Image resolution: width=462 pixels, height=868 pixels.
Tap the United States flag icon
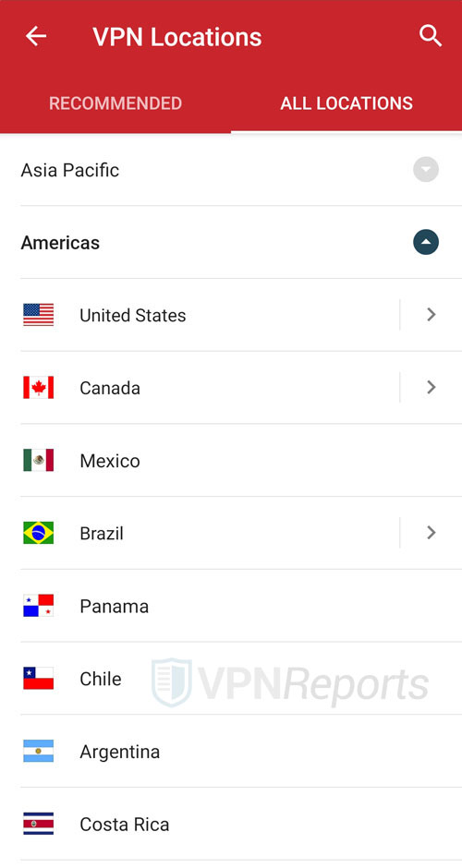38,315
